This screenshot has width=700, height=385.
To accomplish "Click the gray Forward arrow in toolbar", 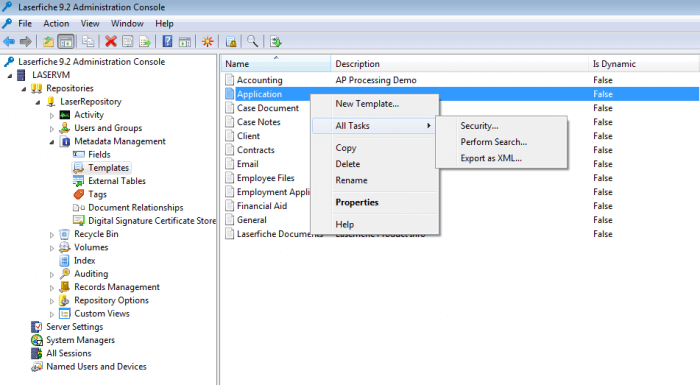I will point(26,42).
